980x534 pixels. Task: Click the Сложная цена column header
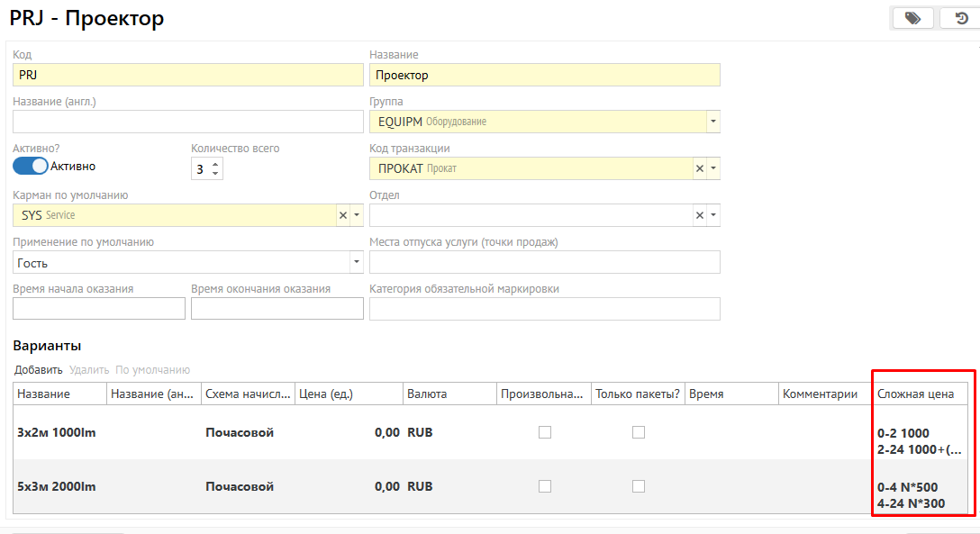pyautogui.click(x=915, y=394)
